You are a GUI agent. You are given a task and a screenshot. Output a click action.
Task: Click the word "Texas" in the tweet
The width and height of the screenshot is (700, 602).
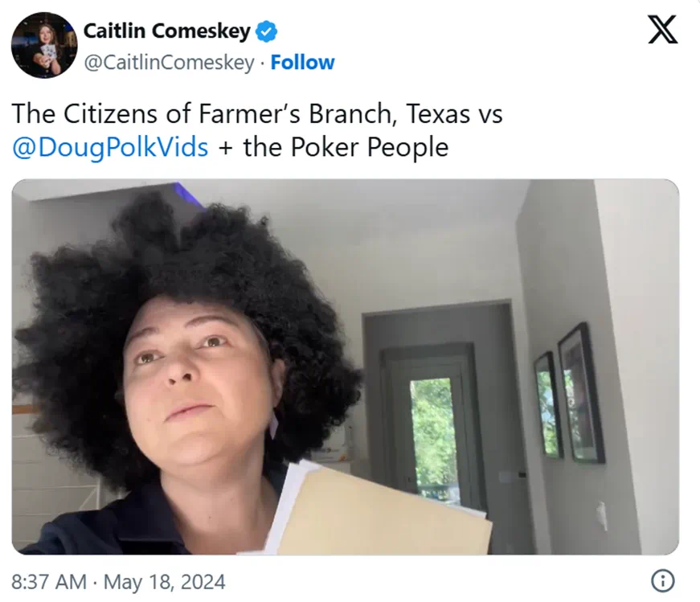[x=438, y=113]
